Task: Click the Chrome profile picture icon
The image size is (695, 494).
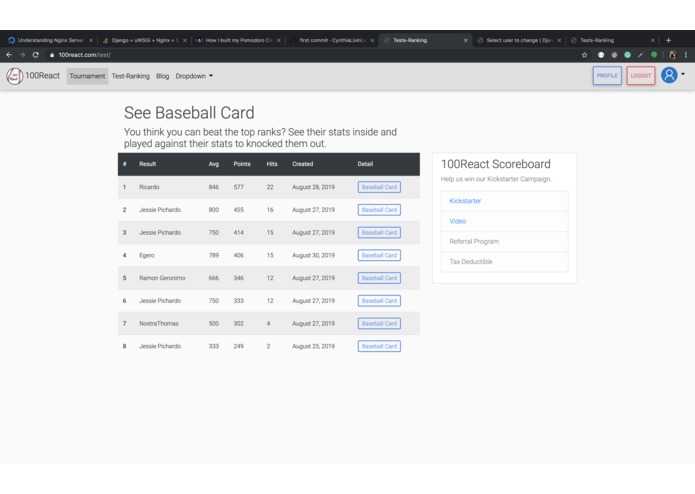Action: tap(672, 55)
